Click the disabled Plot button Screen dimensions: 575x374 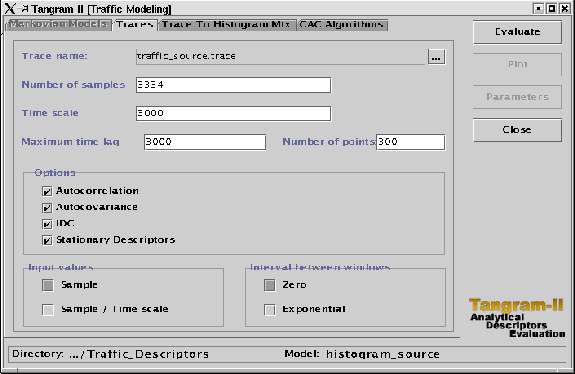(517, 64)
